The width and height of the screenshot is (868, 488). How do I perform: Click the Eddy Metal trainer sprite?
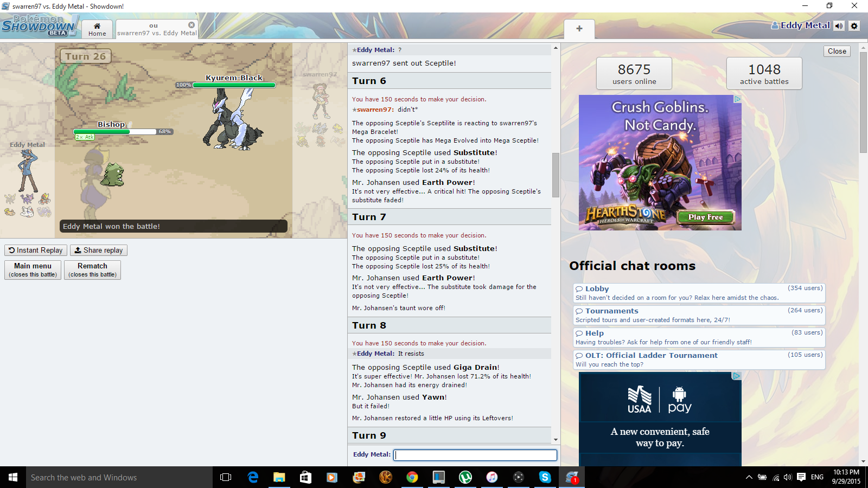(x=28, y=171)
